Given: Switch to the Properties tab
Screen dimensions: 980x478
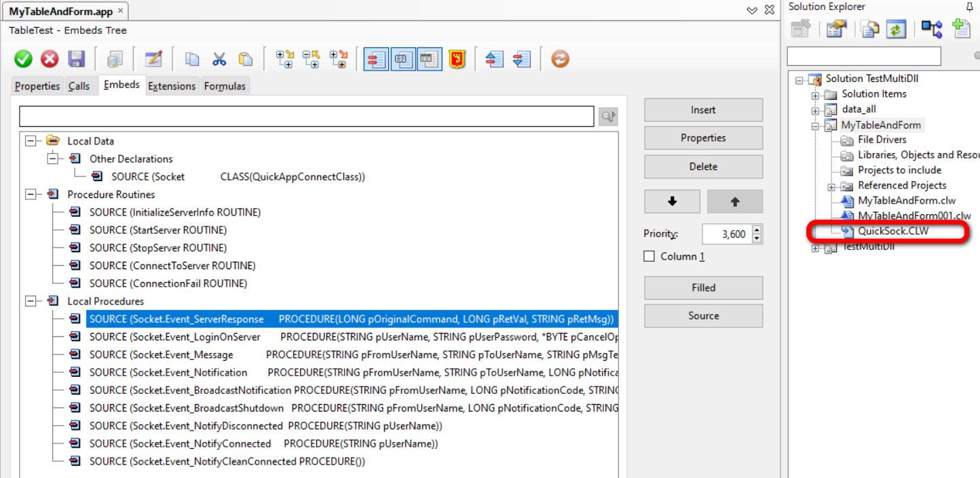Looking at the screenshot, I should pyautogui.click(x=37, y=86).
